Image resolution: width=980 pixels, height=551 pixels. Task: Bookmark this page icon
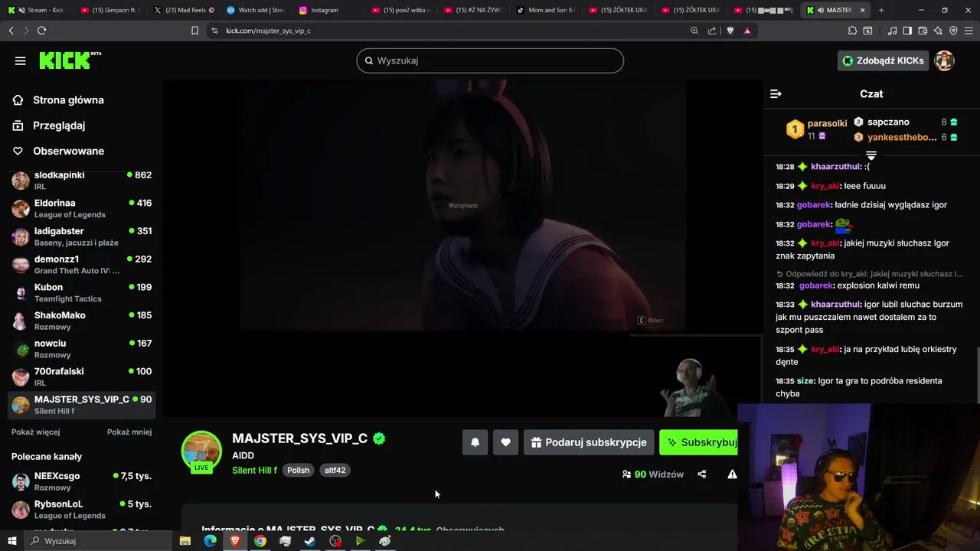point(194,31)
